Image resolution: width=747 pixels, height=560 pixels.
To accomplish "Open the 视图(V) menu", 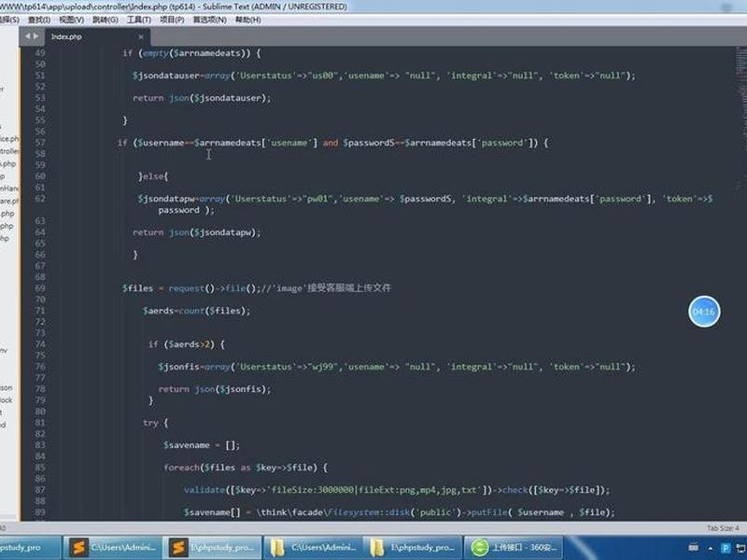I will pyautogui.click(x=72, y=20).
